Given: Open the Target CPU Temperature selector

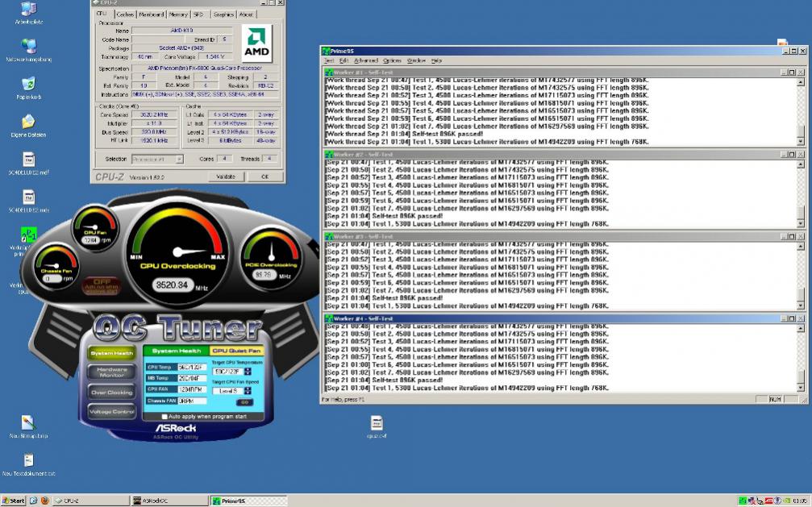Looking at the screenshot, I should tap(228, 371).
